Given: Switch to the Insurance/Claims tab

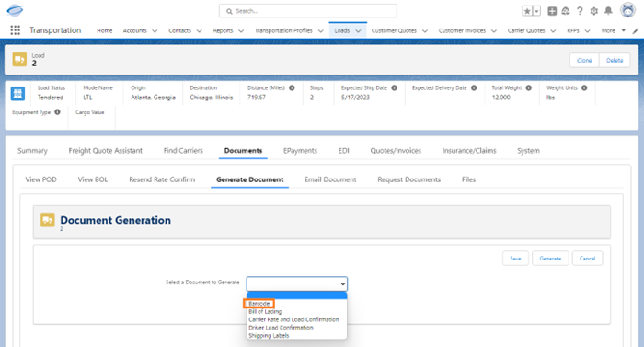Looking at the screenshot, I should [x=469, y=151].
